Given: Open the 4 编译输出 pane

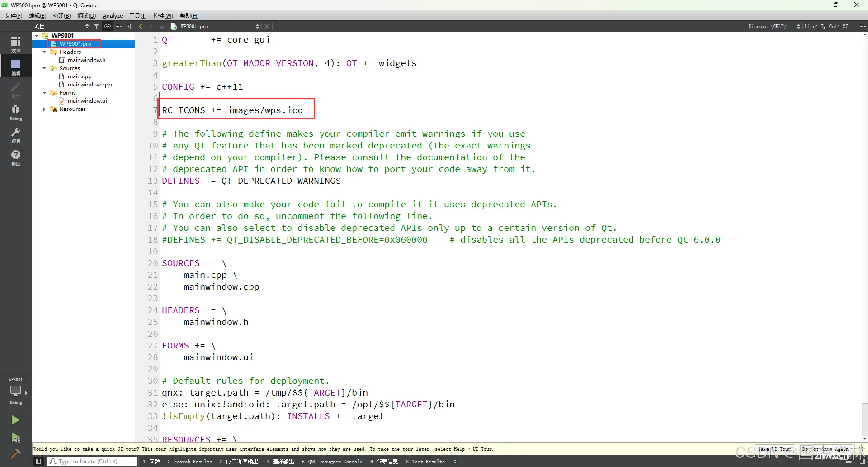Looking at the screenshot, I should click(280, 462).
